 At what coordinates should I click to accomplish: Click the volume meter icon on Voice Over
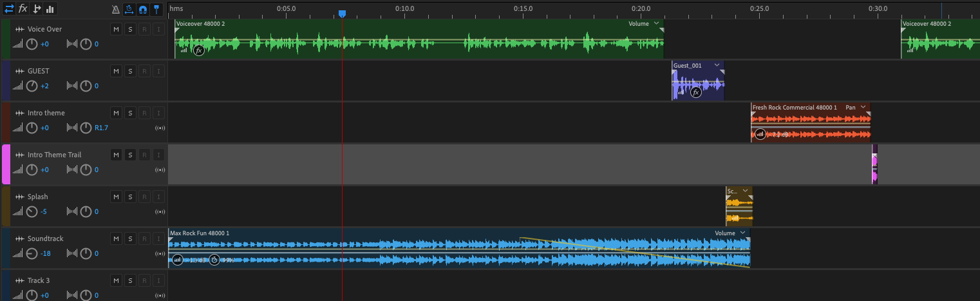tap(17, 44)
